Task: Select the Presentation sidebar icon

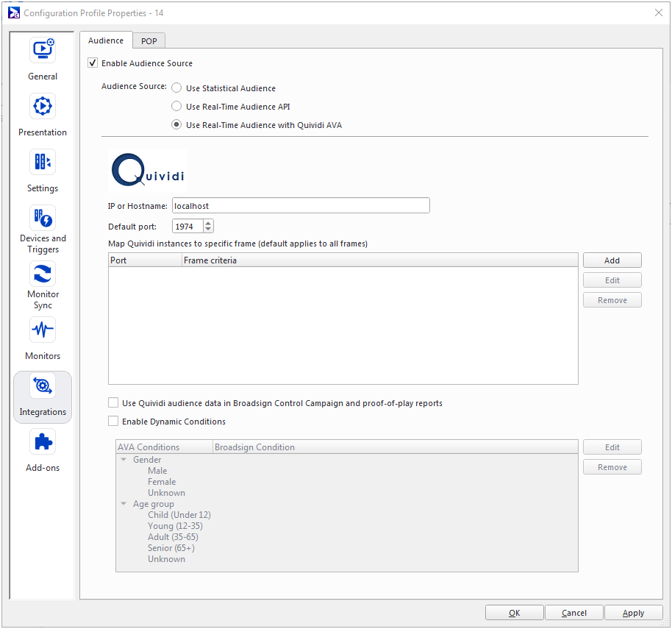Action: [43, 106]
